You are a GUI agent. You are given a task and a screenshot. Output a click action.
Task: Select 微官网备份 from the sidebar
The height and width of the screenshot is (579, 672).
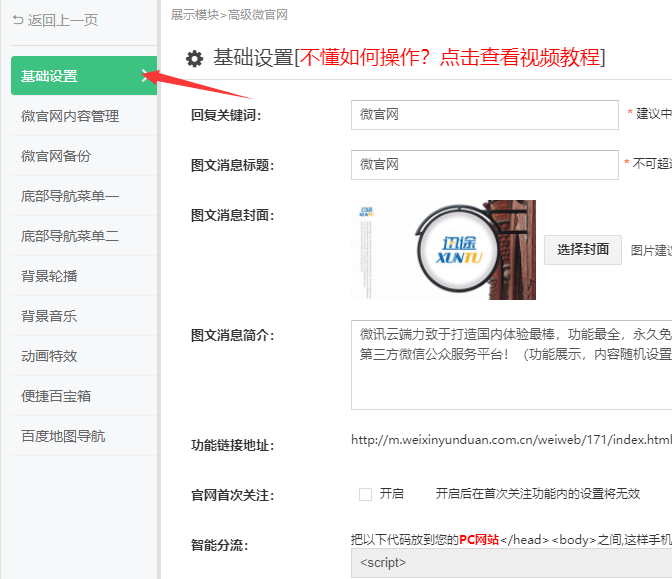(56, 156)
